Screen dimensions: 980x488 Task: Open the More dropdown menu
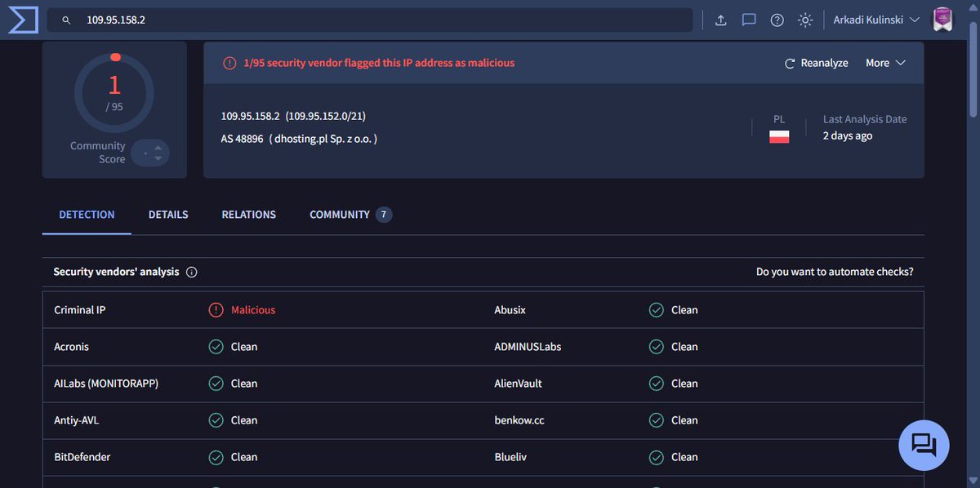tap(885, 62)
